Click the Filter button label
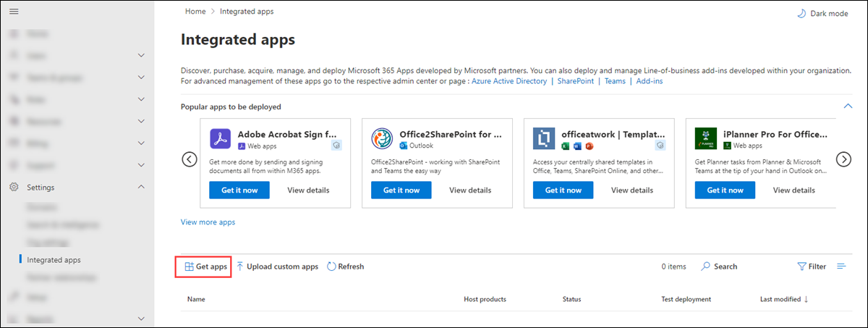This screenshot has width=868, height=328. tap(817, 266)
